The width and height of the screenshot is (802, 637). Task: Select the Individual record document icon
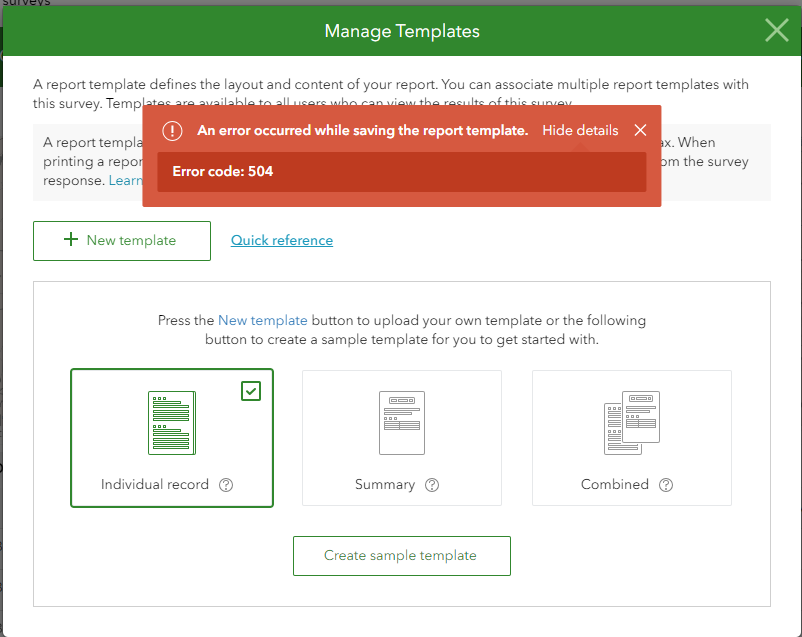(171, 422)
